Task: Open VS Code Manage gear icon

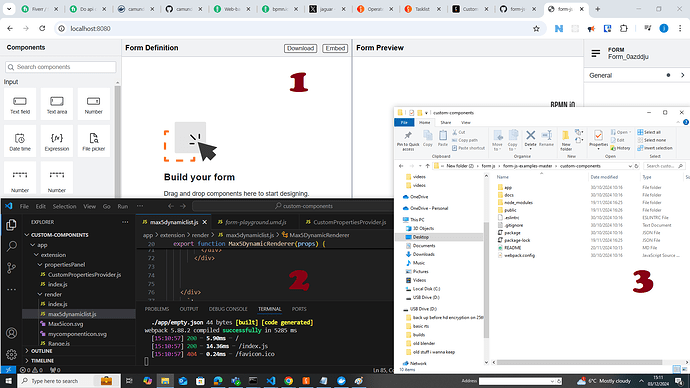Action: click(x=11, y=354)
